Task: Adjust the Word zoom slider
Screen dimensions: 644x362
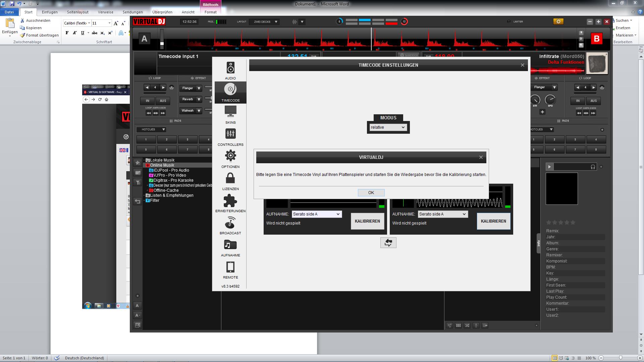Action: point(621,358)
